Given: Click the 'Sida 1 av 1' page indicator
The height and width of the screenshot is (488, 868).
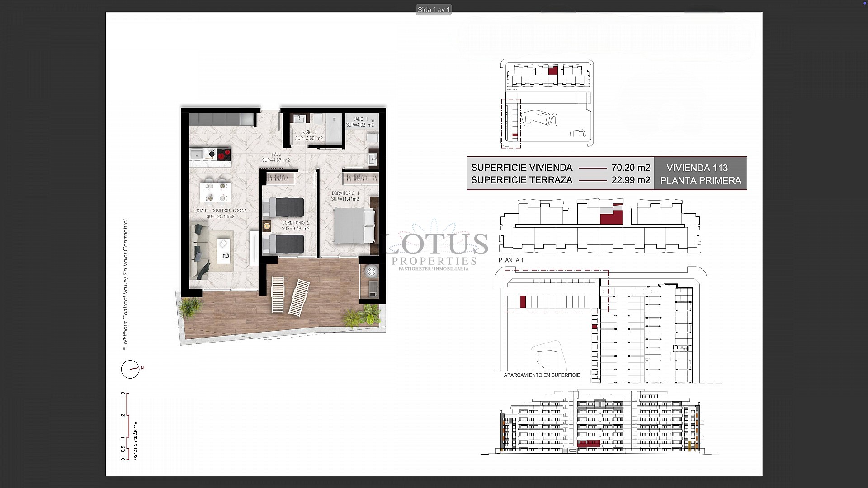Looking at the screenshot, I should 433,9.
